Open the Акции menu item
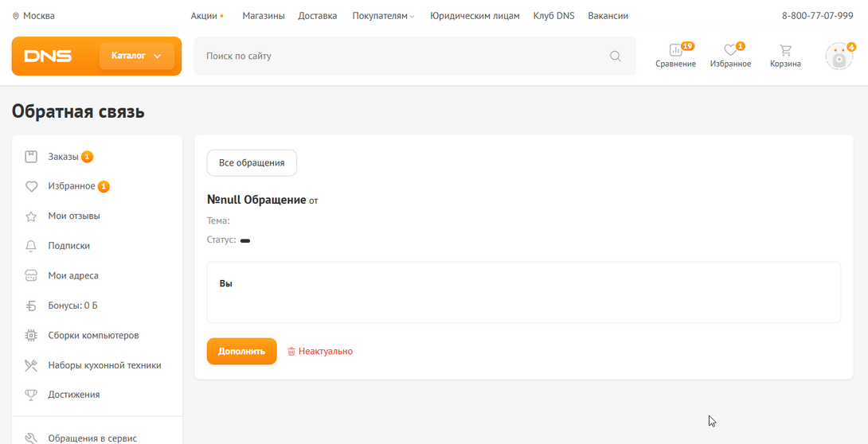The height and width of the screenshot is (444, 868). tap(204, 16)
